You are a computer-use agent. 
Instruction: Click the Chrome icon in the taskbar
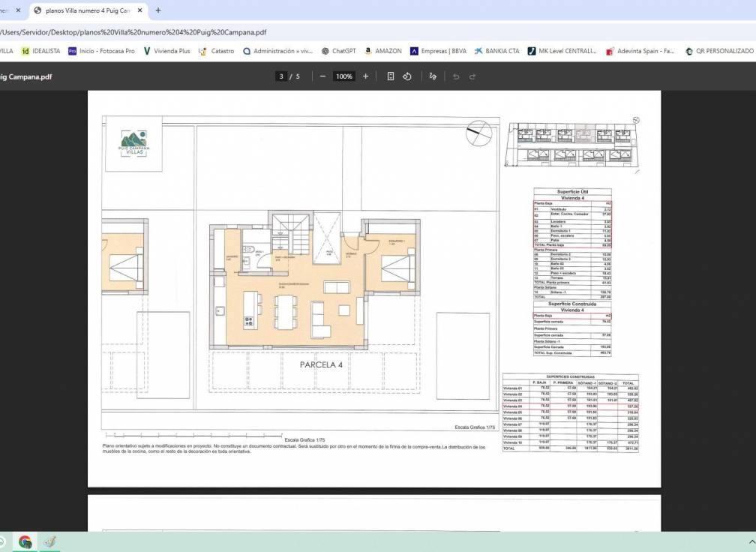click(x=25, y=541)
